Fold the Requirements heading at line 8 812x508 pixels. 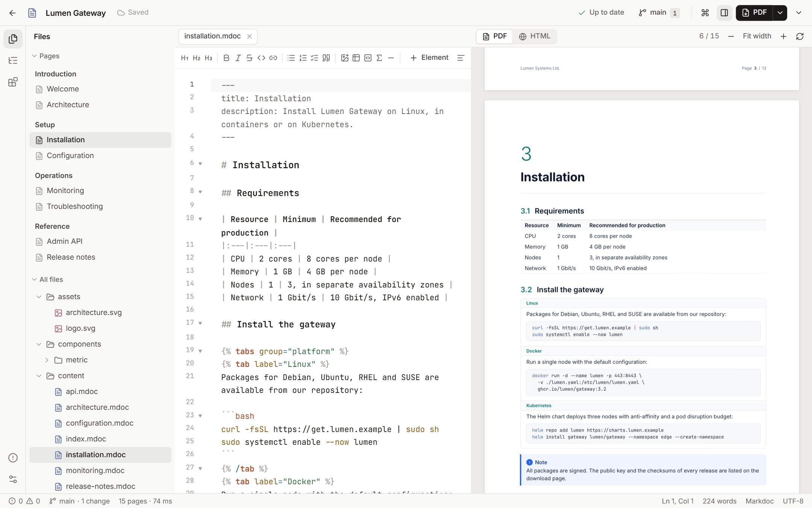(x=200, y=192)
